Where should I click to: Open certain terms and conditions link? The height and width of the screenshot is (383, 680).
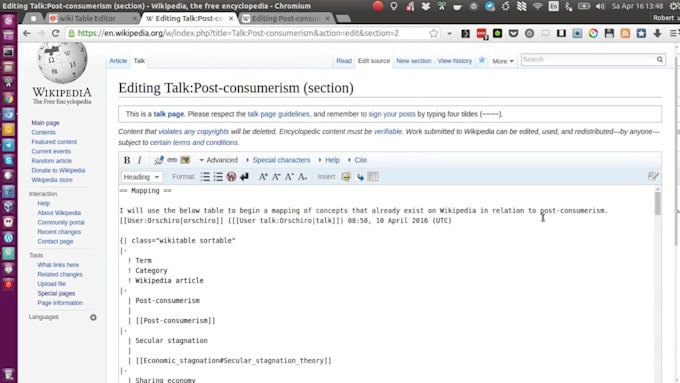pyautogui.click(x=194, y=142)
